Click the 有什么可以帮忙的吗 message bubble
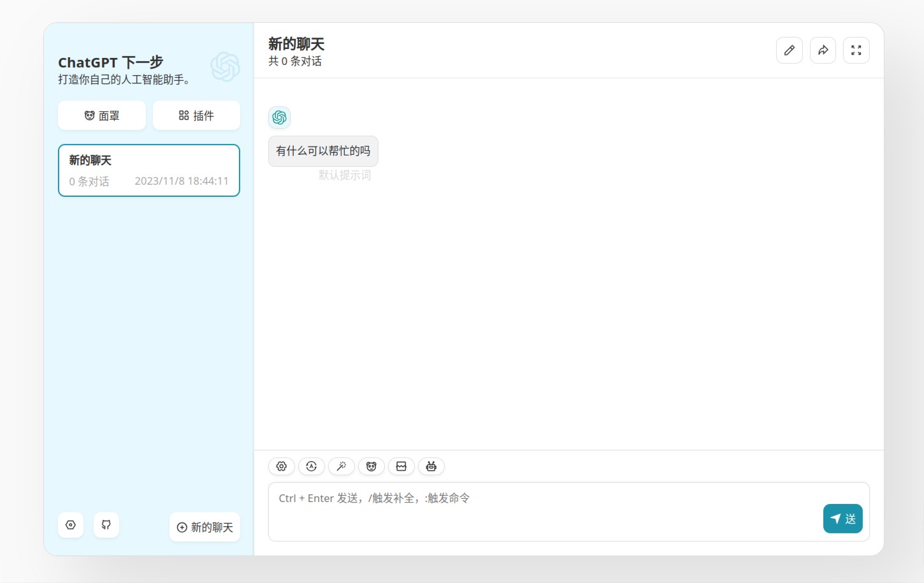 coord(323,151)
